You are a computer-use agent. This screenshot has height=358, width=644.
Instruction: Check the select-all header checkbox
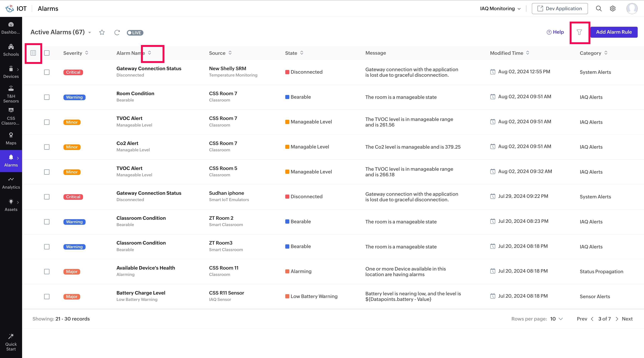[47, 53]
